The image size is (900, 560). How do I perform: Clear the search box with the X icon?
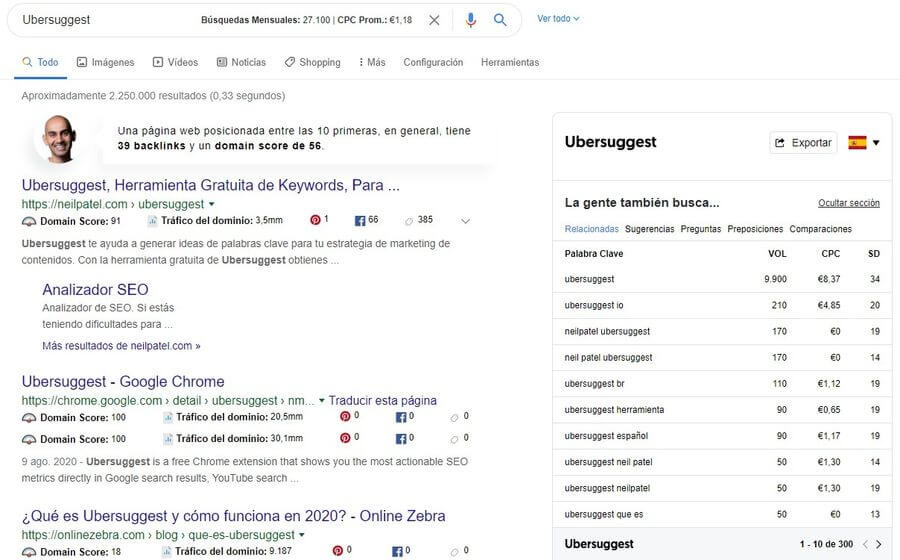pos(435,20)
